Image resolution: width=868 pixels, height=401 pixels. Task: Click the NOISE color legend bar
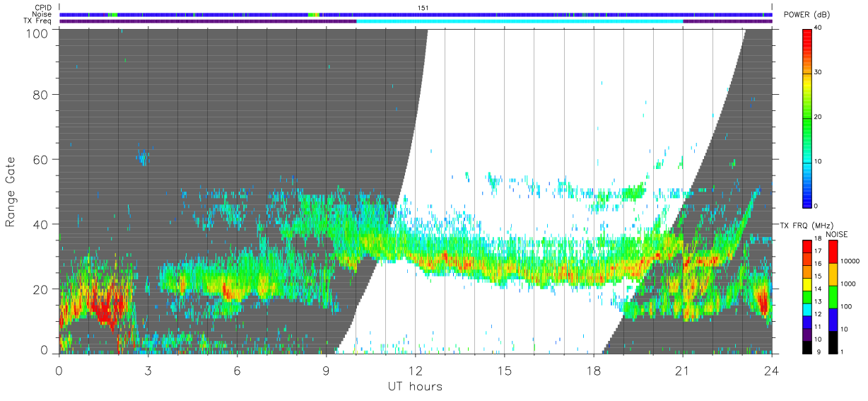[x=833, y=296]
